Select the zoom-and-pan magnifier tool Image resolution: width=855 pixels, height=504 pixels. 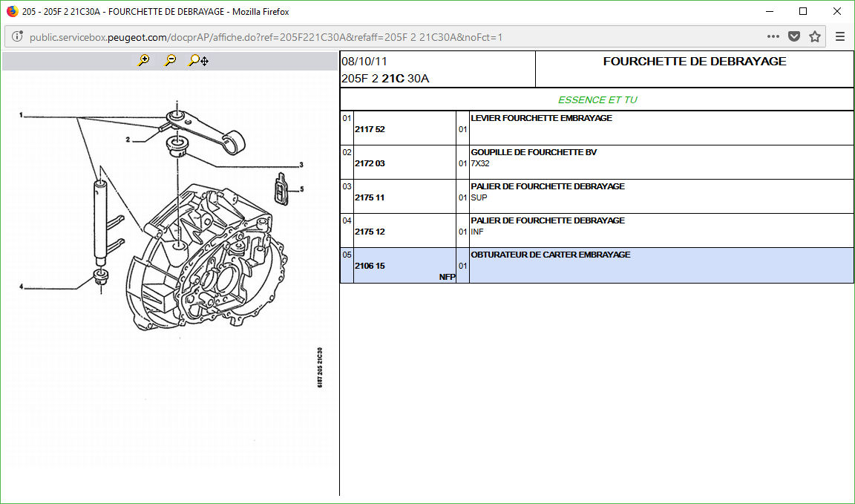pos(198,61)
